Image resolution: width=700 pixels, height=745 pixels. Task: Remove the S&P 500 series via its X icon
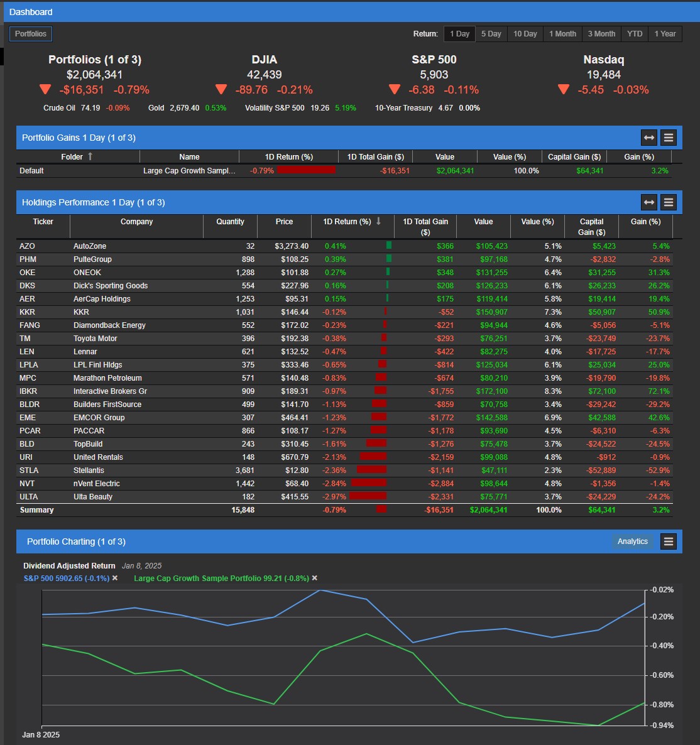[x=114, y=578]
